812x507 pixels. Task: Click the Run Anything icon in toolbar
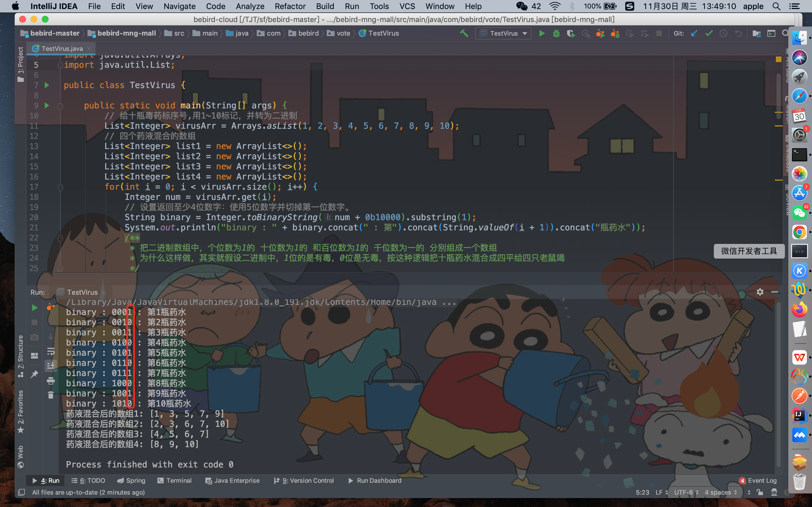771,33
